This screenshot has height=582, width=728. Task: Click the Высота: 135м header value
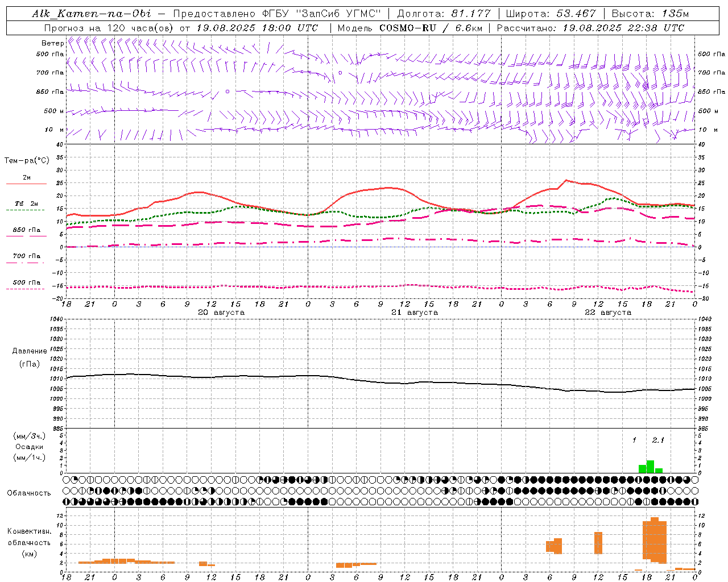[x=650, y=14]
